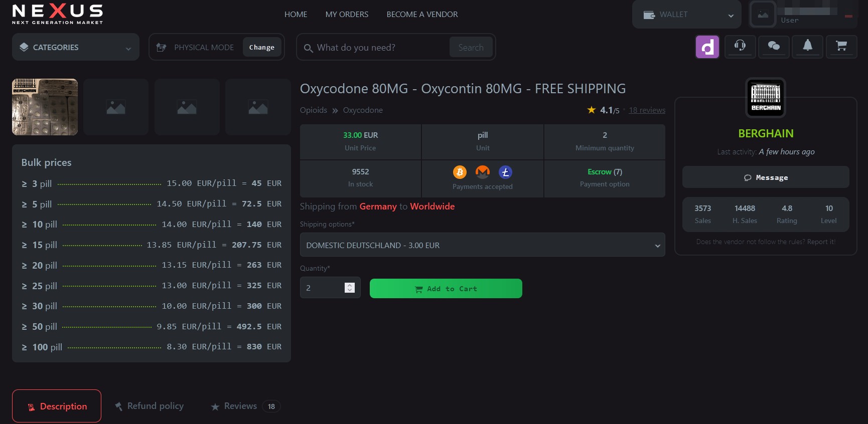Open the chat messages icon
The height and width of the screenshot is (424, 868).
(x=774, y=47)
